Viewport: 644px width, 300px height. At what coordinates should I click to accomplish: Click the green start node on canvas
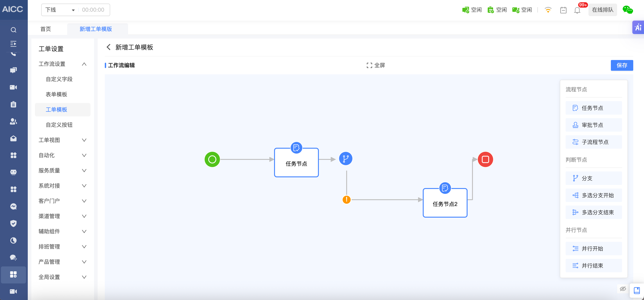click(x=212, y=159)
